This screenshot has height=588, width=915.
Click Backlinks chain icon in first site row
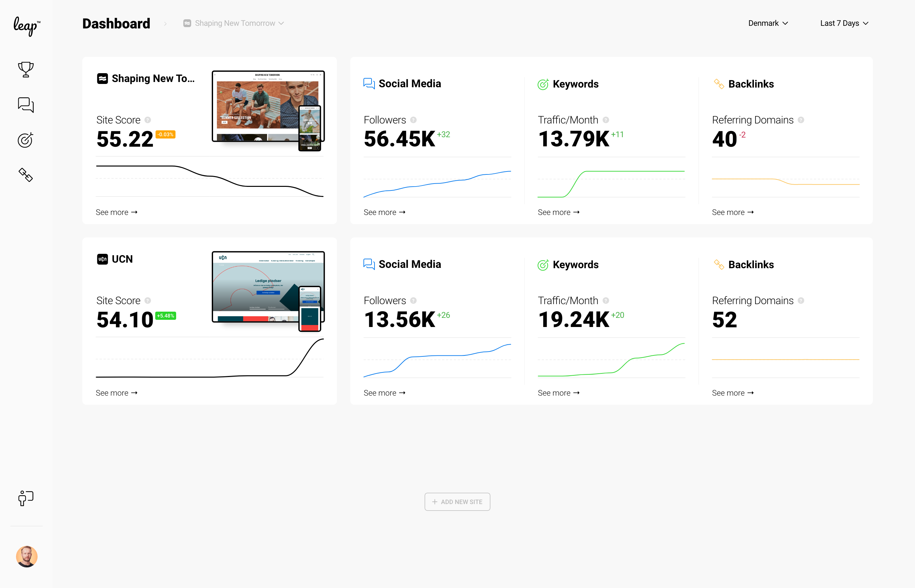[719, 84]
